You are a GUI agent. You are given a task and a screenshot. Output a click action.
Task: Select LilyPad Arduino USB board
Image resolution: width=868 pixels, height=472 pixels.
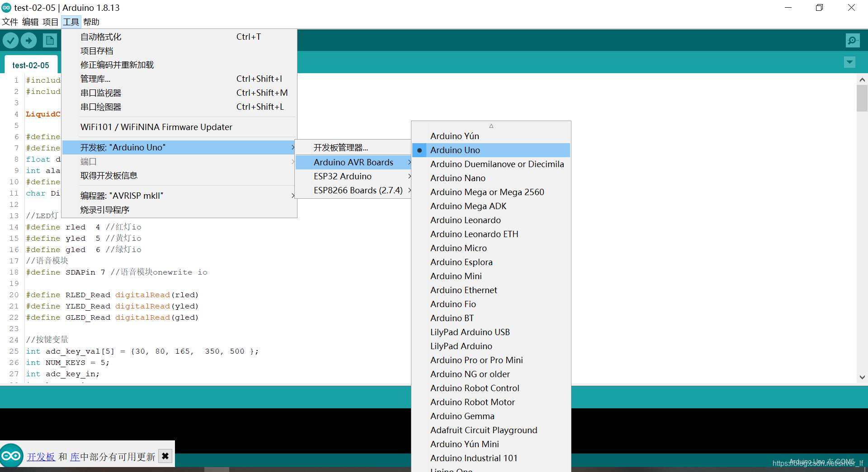click(x=491, y=332)
